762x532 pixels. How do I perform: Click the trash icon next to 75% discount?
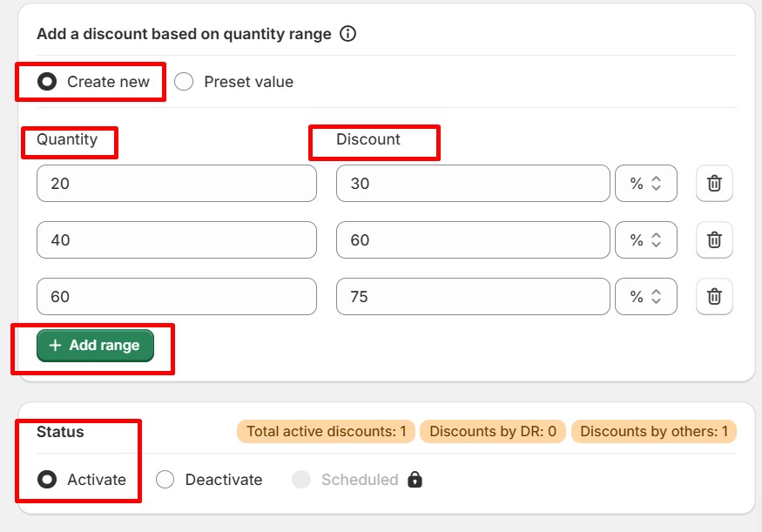point(714,297)
